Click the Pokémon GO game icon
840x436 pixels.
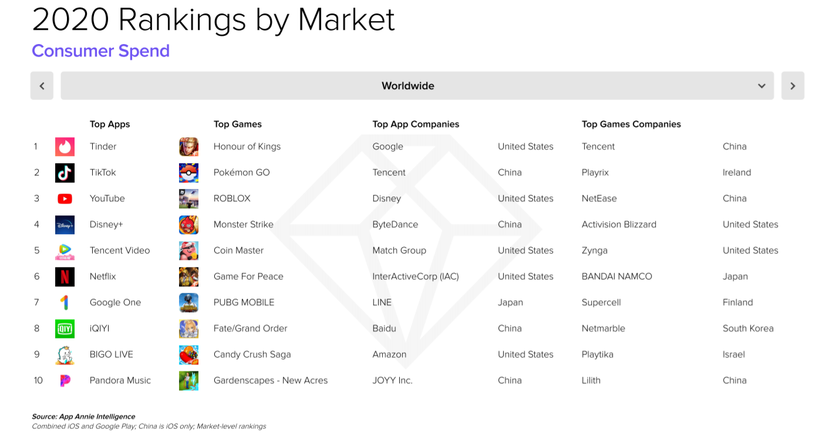coord(188,173)
